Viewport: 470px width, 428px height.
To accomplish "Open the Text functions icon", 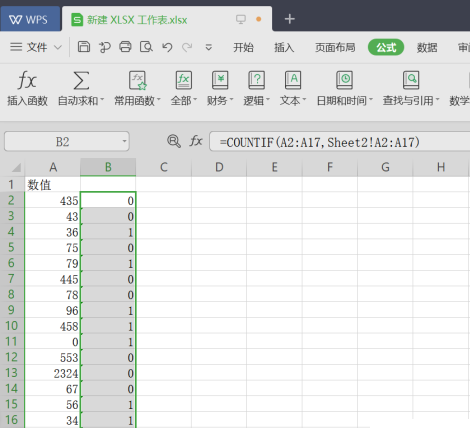I will [293, 80].
